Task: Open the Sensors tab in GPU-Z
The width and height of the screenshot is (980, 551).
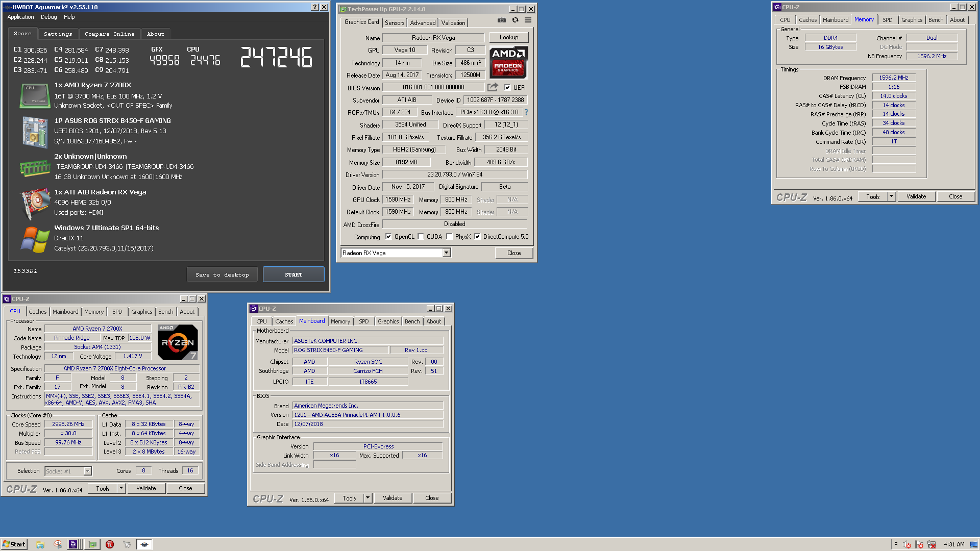Action: click(395, 23)
